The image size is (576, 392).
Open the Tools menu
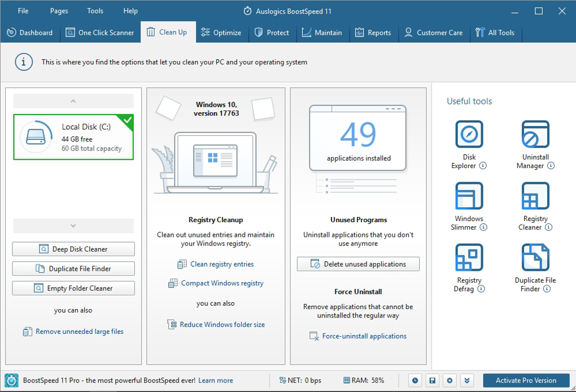point(95,11)
